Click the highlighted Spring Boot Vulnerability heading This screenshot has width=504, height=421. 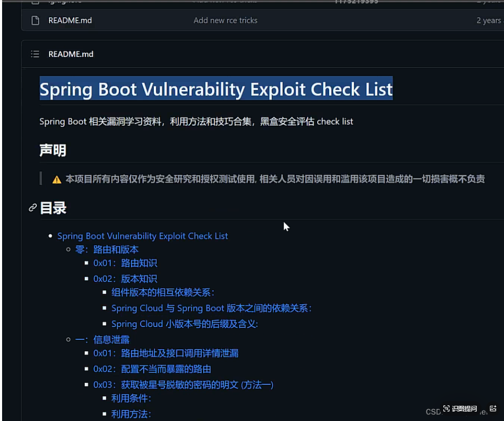216,89
